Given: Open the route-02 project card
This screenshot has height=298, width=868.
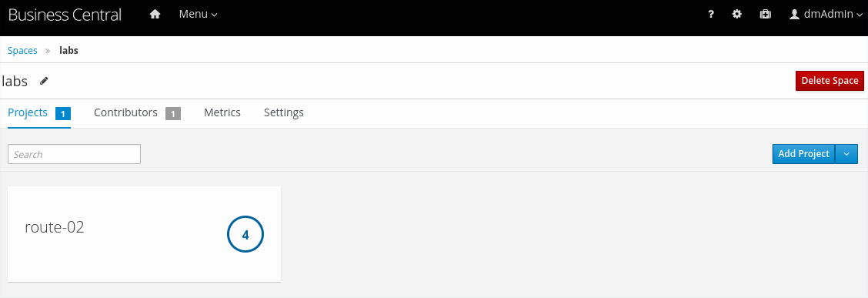Looking at the screenshot, I should click(144, 234).
